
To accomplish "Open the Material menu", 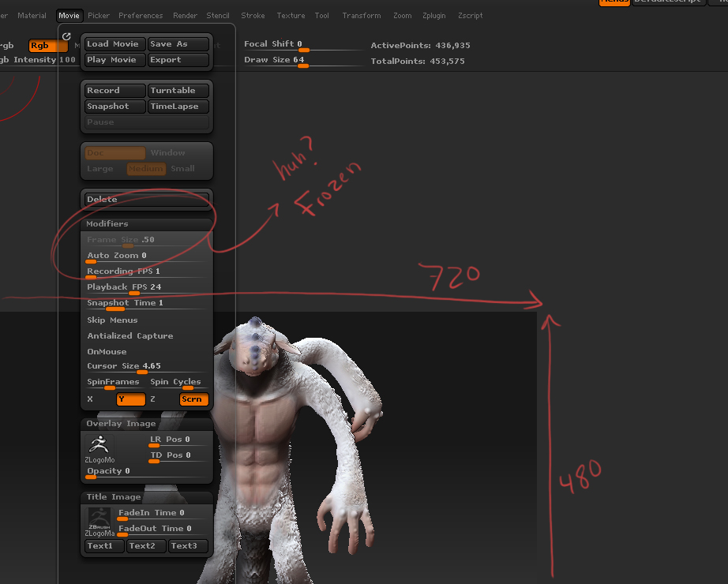I will 32,15.
